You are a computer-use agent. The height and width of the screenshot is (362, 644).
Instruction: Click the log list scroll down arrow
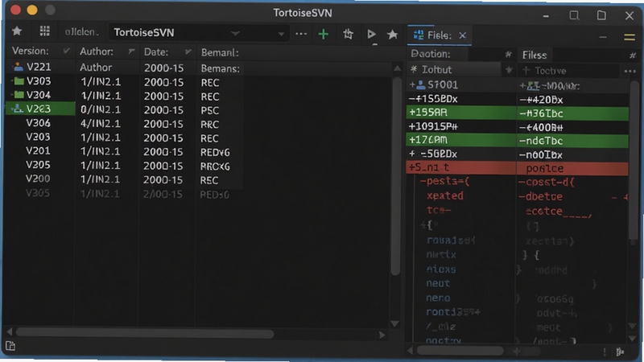click(394, 324)
